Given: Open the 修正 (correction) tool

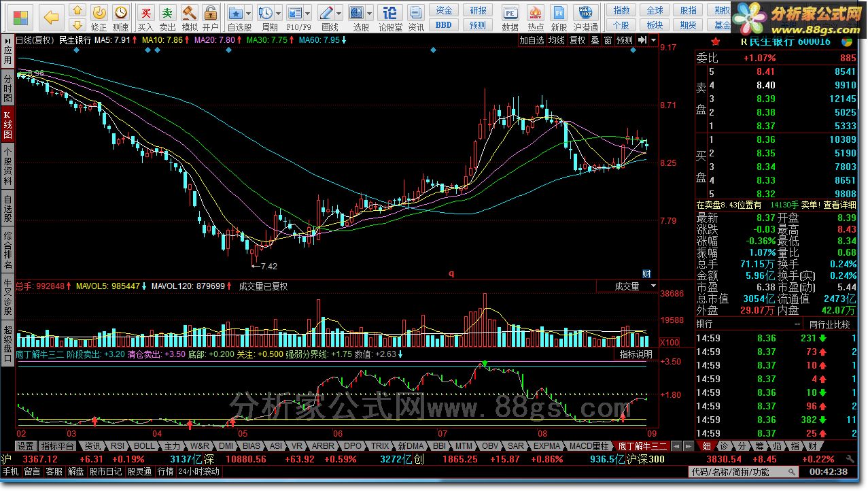Looking at the screenshot, I should tap(99, 18).
